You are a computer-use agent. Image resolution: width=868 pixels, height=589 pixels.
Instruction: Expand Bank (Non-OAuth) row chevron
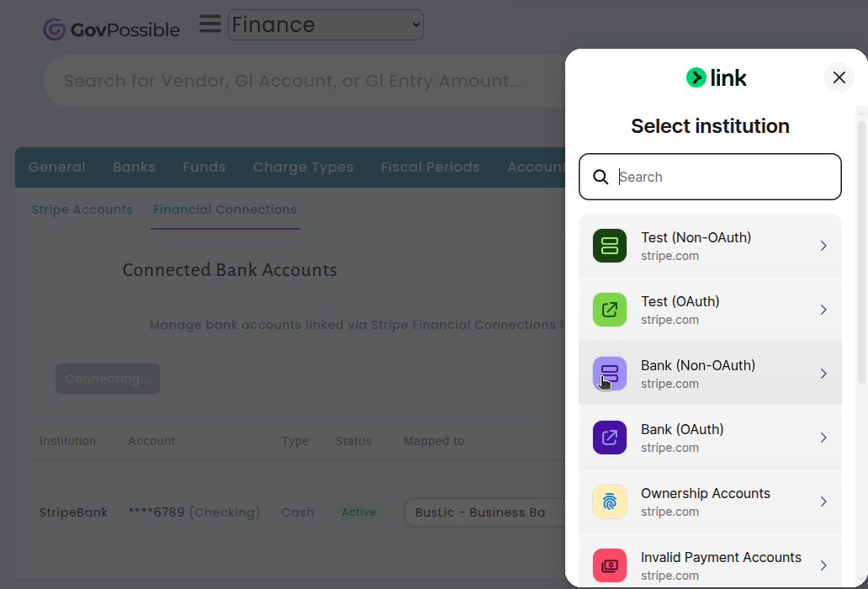pos(823,373)
